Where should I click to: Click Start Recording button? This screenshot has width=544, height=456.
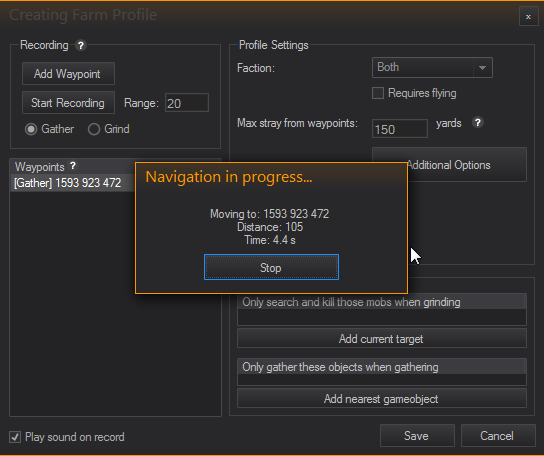point(68,103)
